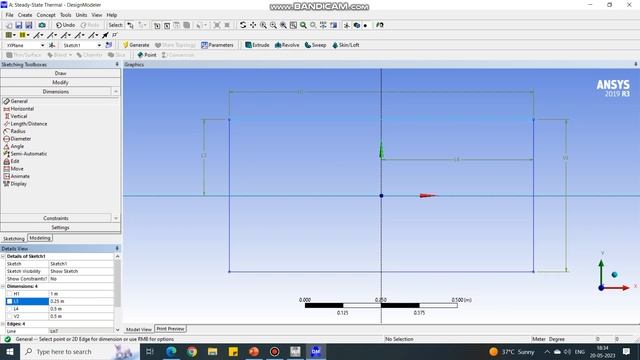
Task: Select the General dimension tool
Action: click(16, 101)
